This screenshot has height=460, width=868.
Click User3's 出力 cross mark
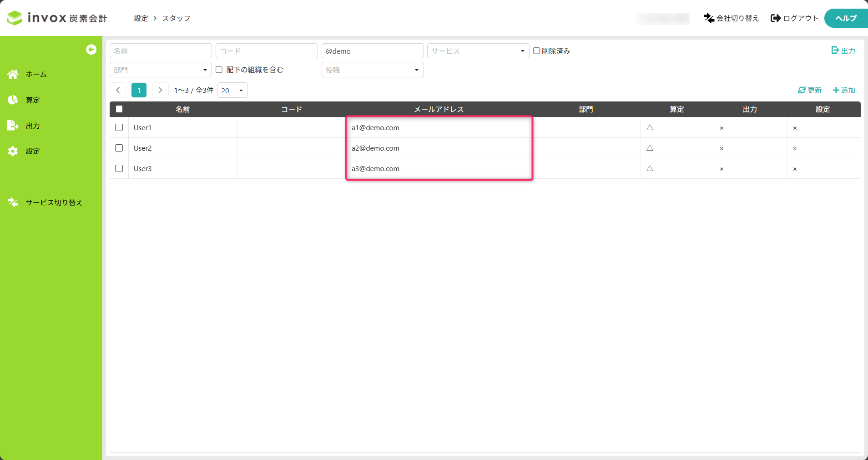(x=722, y=169)
